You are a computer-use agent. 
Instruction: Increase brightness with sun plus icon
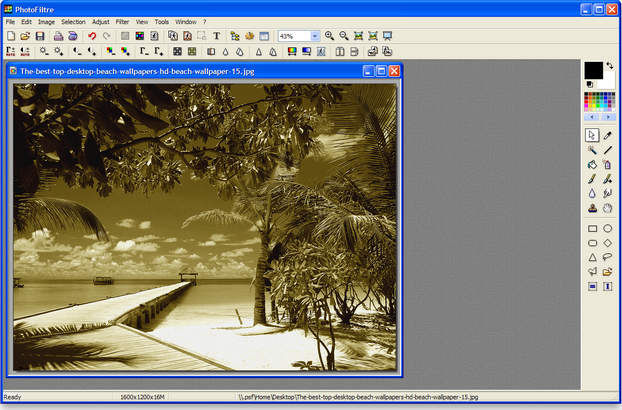pos(59,51)
